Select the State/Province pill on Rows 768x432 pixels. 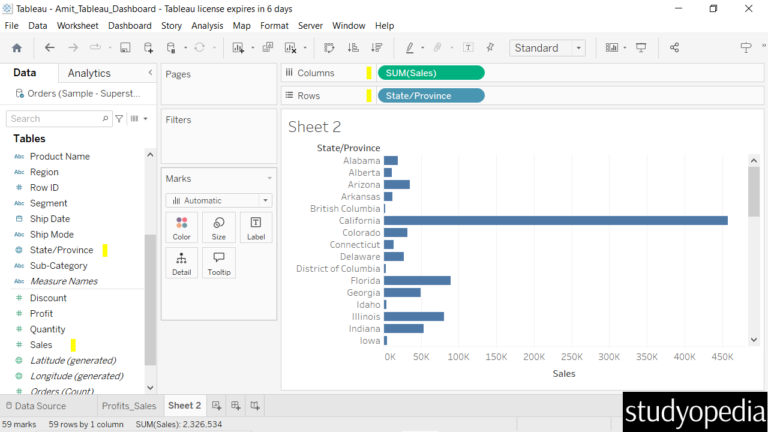click(x=431, y=96)
